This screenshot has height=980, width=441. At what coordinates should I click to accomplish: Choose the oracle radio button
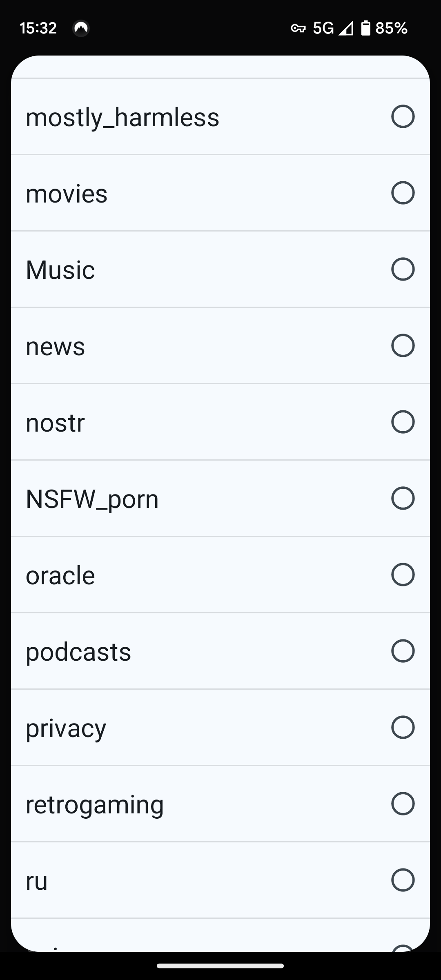403,575
